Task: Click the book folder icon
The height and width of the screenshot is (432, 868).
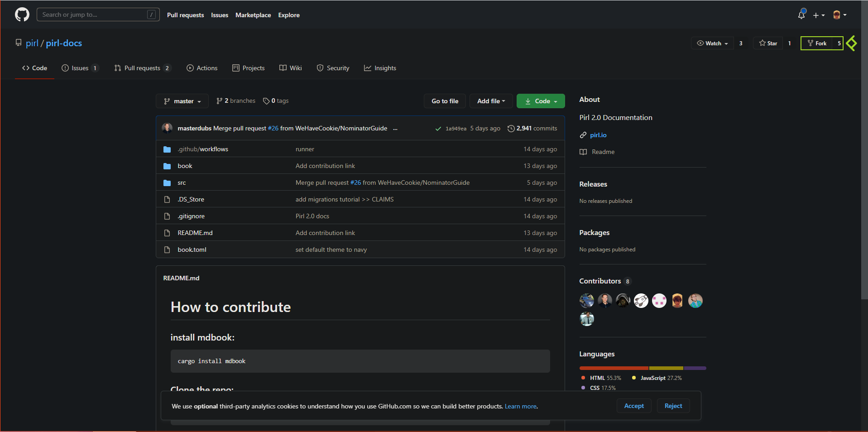Action: coord(167,166)
